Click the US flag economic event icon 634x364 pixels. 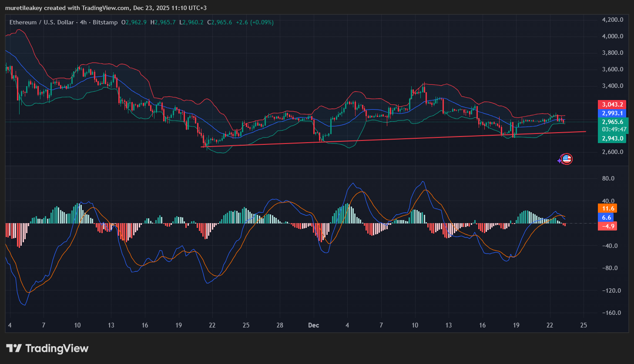click(566, 159)
